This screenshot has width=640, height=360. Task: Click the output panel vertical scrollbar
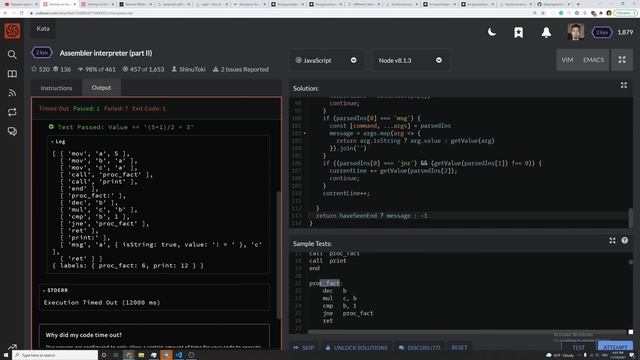click(279, 255)
